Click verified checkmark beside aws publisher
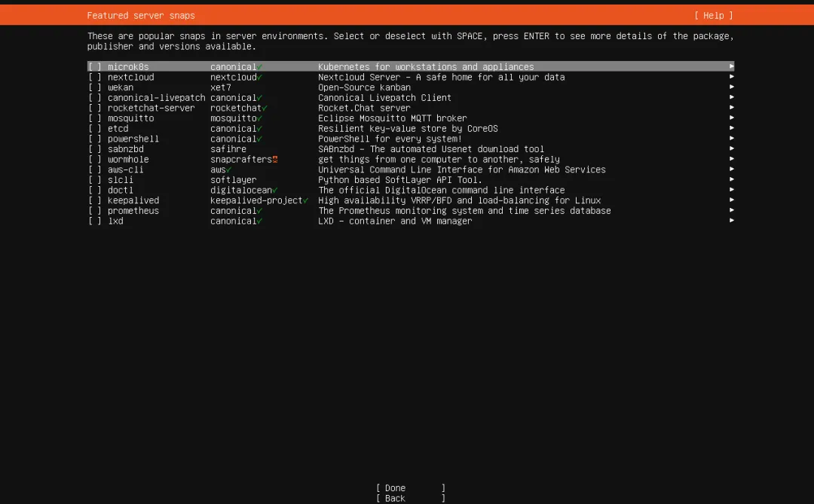The width and height of the screenshot is (814, 504). point(229,170)
